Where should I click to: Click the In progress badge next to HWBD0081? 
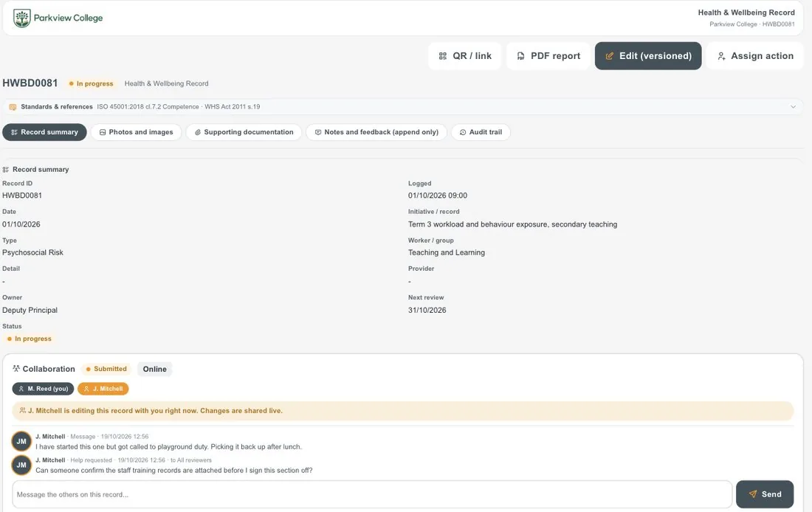[91, 83]
